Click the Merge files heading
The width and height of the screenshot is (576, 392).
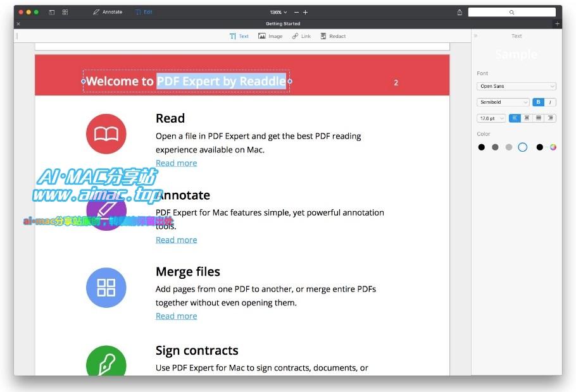pos(188,272)
